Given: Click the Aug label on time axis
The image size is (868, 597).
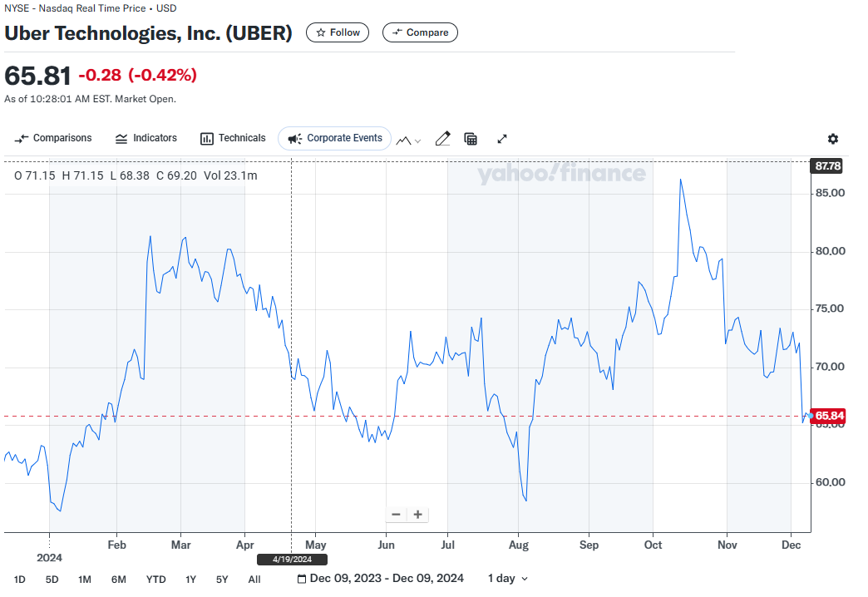Looking at the screenshot, I should click(519, 545).
